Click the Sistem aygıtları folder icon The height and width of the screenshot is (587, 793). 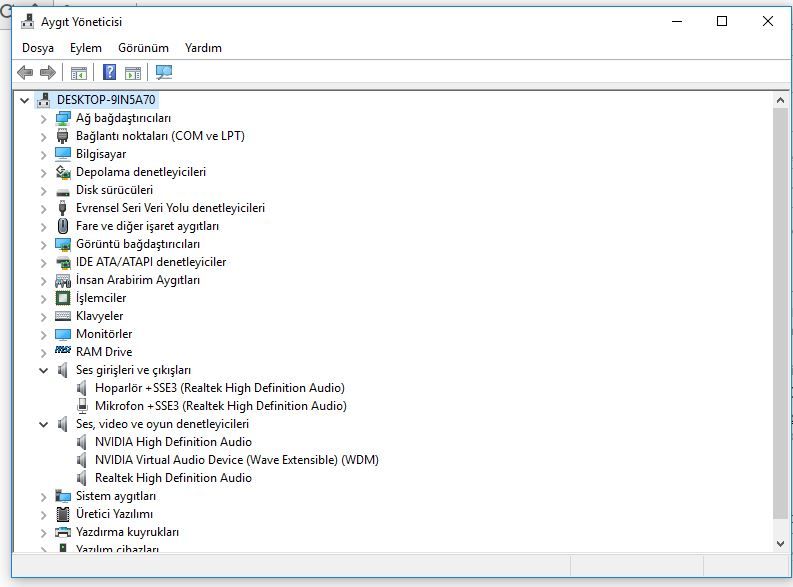click(63, 496)
